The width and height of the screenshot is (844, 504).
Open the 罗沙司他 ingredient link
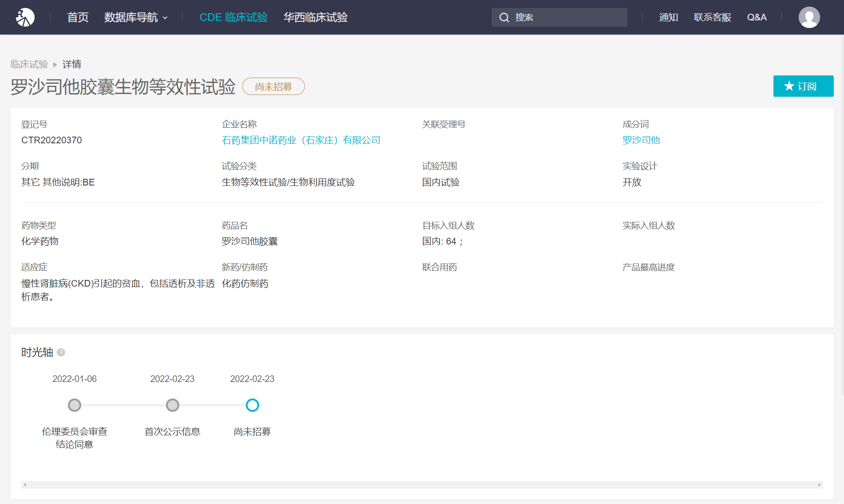pyautogui.click(x=641, y=140)
